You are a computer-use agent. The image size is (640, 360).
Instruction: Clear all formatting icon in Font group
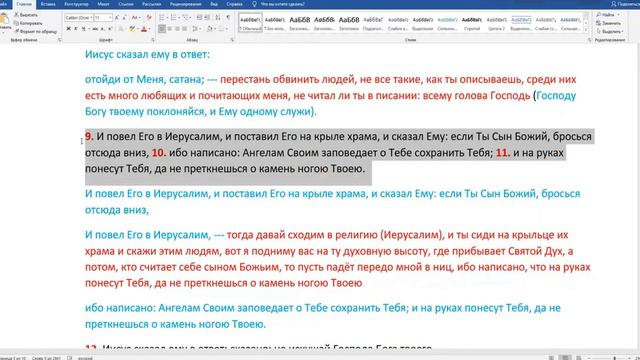tap(149, 18)
